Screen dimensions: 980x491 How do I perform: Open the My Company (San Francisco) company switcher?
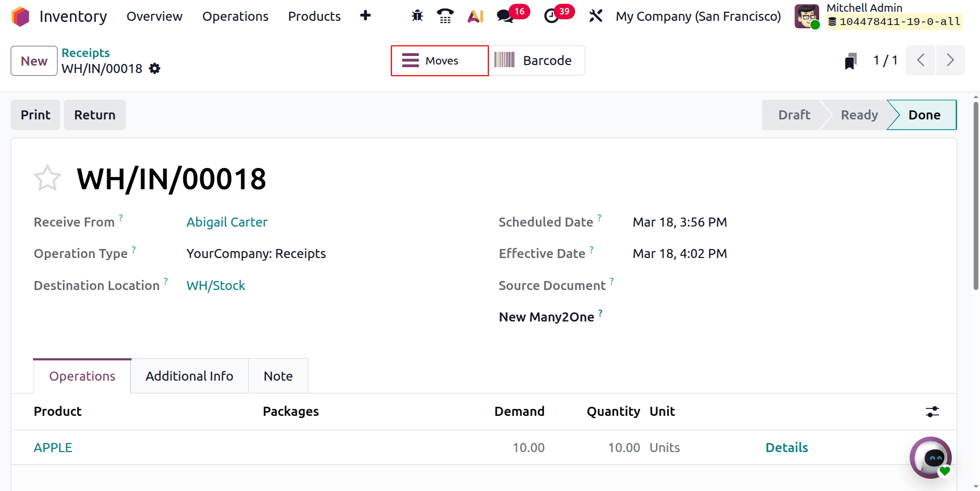(698, 16)
